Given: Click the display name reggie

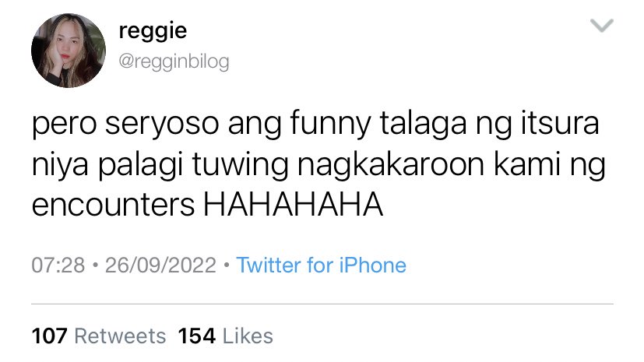Looking at the screenshot, I should [x=153, y=31].
